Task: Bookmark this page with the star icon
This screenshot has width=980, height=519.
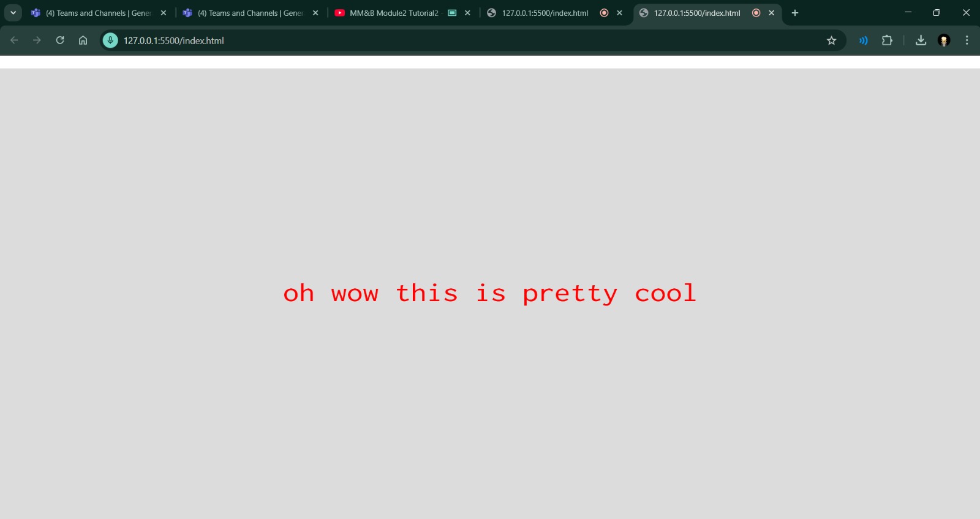Action: tap(831, 40)
